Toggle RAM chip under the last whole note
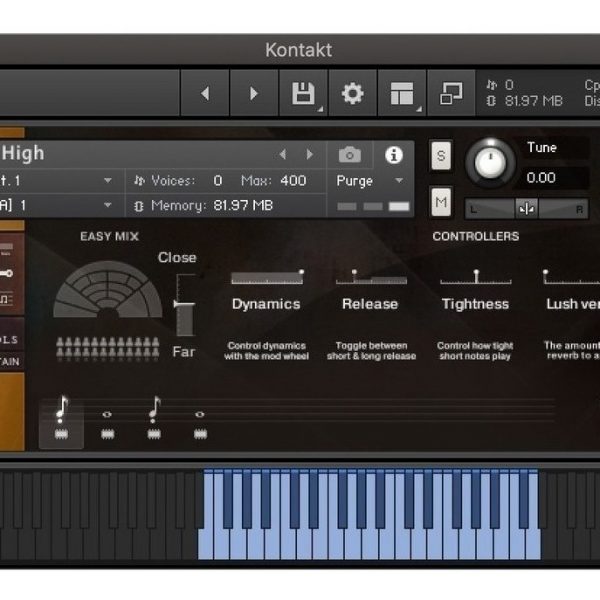Screen dimensions: 600x600 (x=200, y=434)
